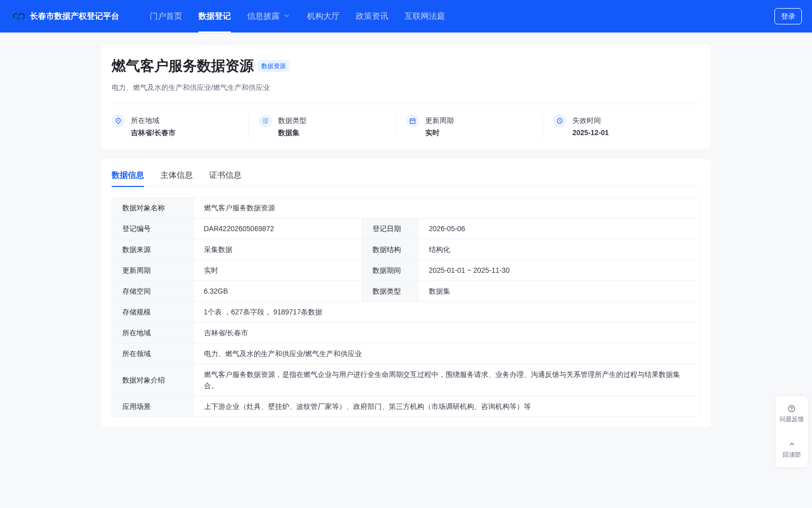Click the 燃气客户服务数据资源 page heading

[x=183, y=66]
